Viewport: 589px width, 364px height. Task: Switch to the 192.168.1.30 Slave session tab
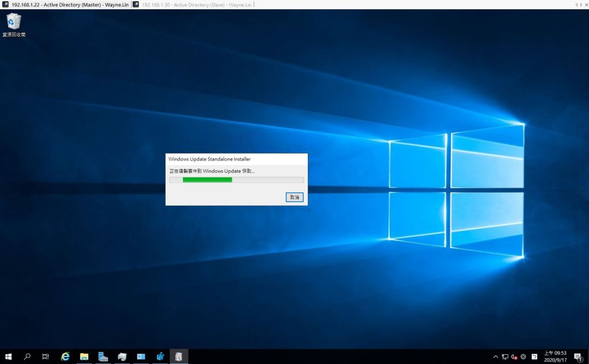(x=192, y=4)
